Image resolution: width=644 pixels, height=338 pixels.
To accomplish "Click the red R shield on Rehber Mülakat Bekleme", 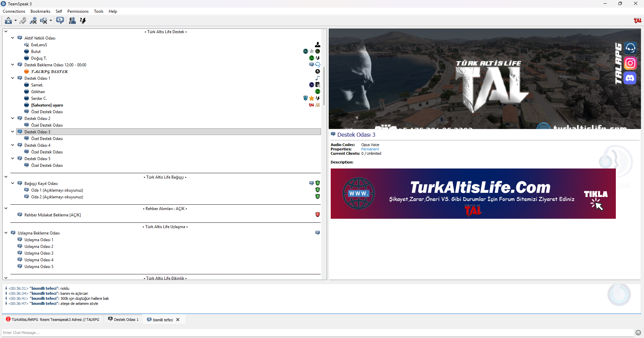I will [318, 215].
